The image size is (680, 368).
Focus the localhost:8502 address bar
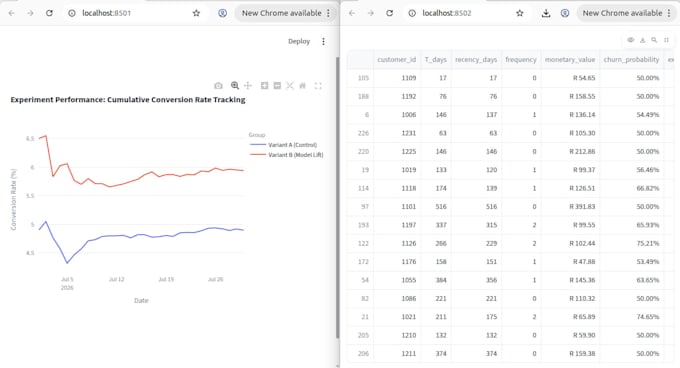(466, 13)
